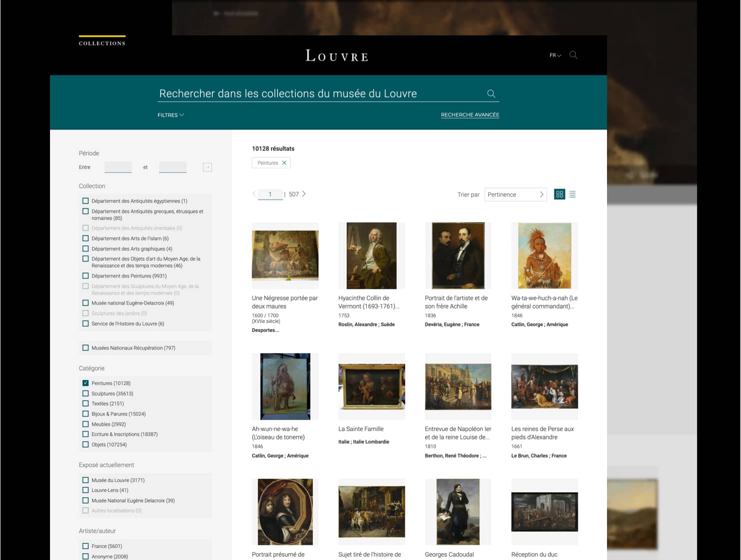Click the Louvre logo
This screenshot has width=741, height=560.
point(336,55)
